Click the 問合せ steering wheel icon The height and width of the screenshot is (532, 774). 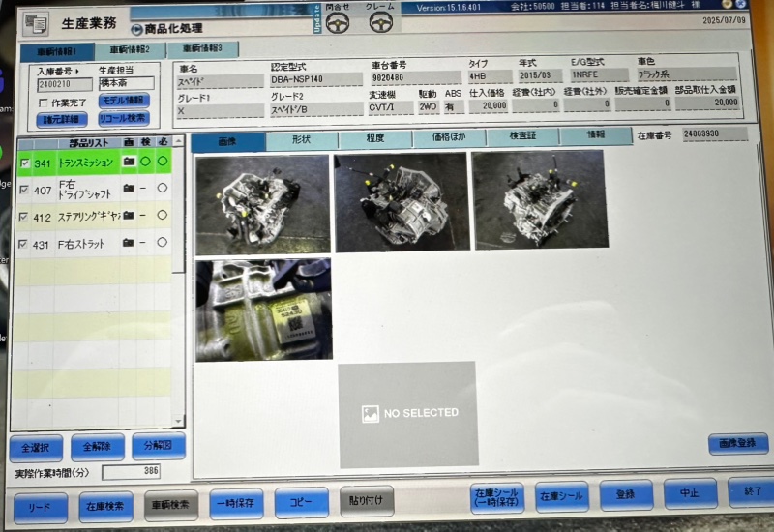coord(338,22)
